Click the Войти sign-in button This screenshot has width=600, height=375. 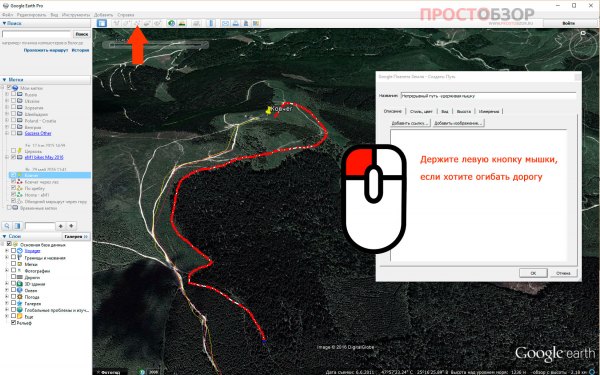click(569, 23)
